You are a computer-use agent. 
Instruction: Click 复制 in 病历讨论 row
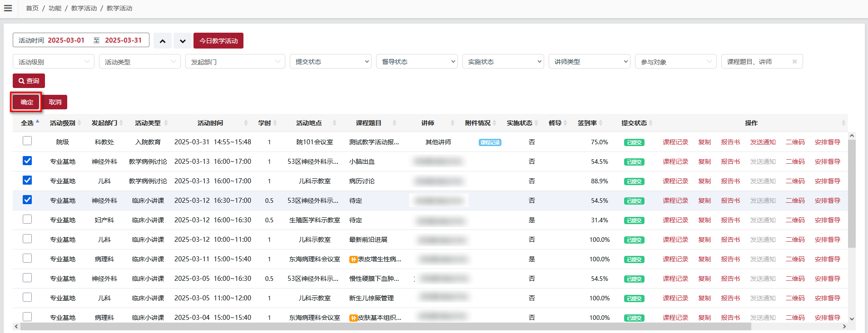704,181
